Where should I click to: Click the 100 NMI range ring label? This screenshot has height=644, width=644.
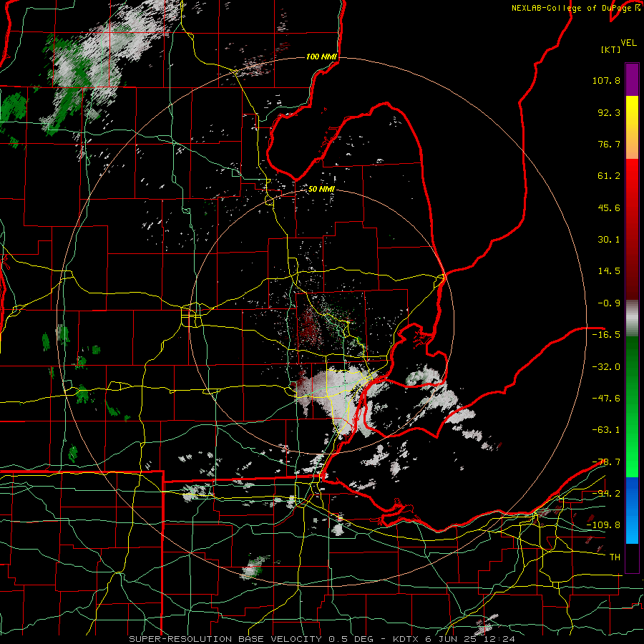pyautogui.click(x=322, y=57)
